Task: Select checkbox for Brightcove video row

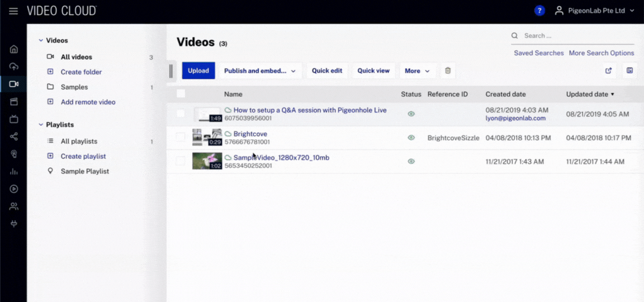Action: coord(181,137)
